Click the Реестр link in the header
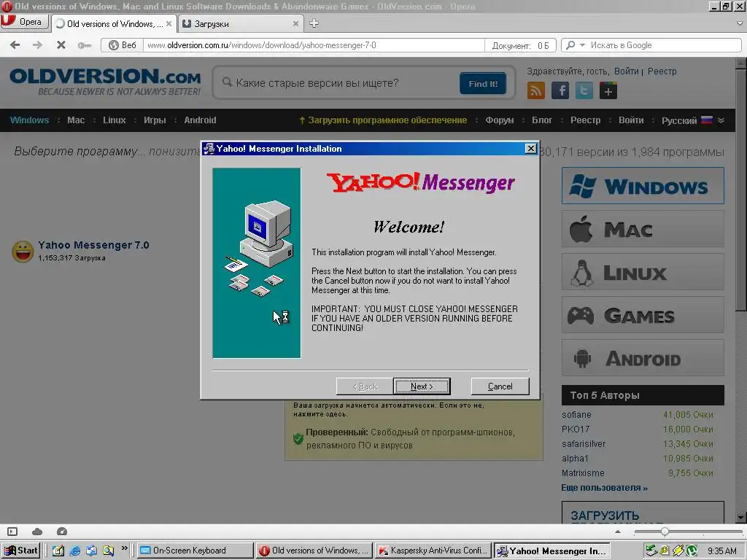 coord(662,71)
